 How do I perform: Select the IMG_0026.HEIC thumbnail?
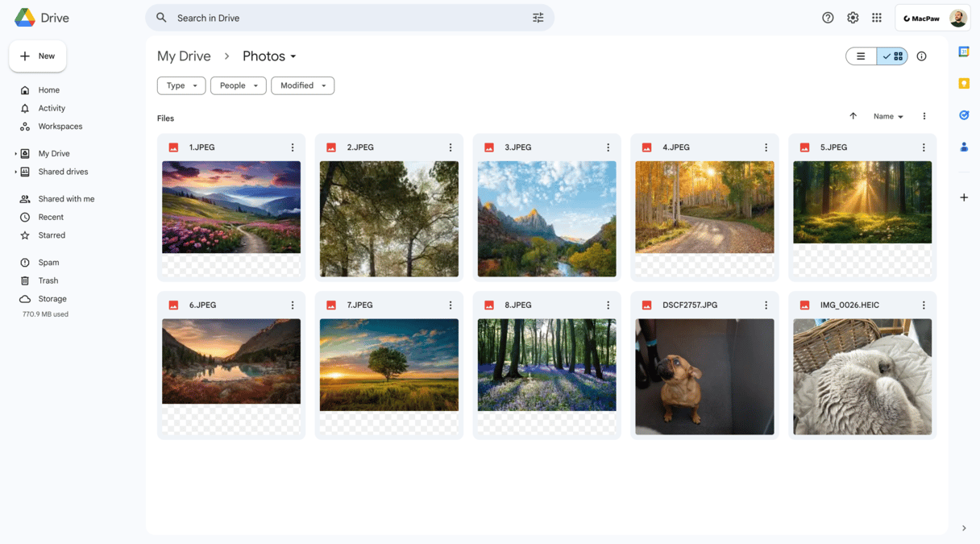tap(862, 377)
